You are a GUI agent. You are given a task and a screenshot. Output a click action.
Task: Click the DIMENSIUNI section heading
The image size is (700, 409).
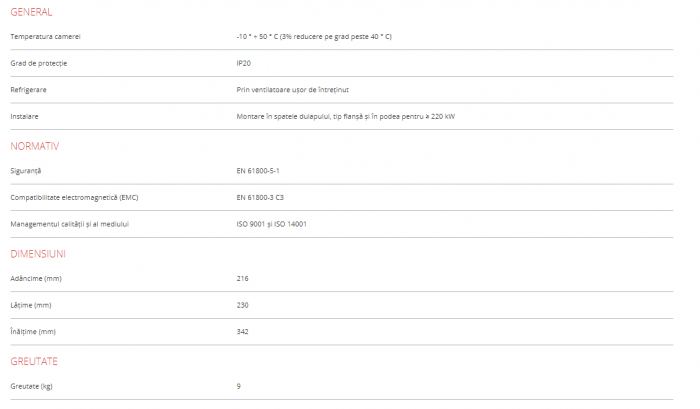38,254
